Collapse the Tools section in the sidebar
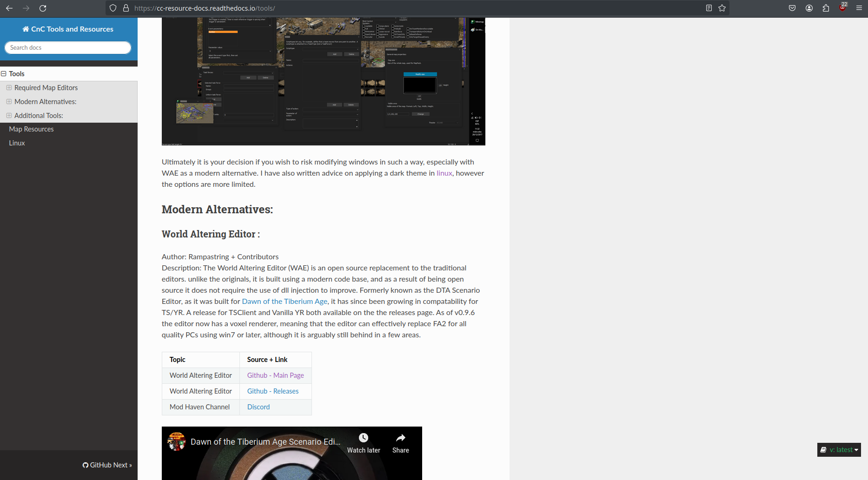 4,73
